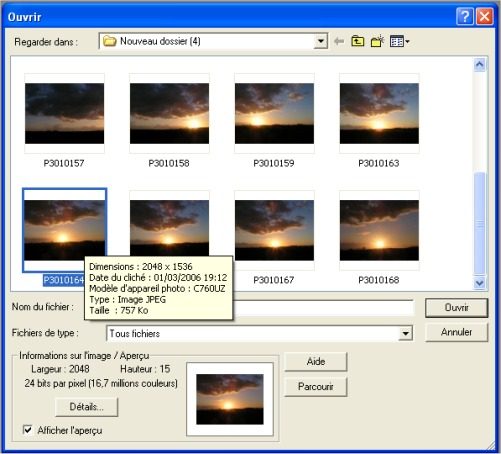The image size is (501, 454).
Task: Click the Back arrow navigation icon
Action: (x=339, y=42)
